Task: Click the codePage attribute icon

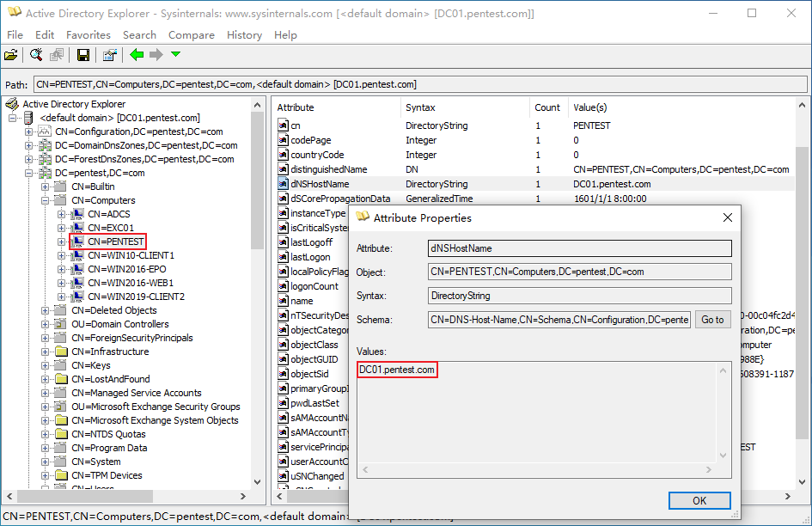Action: [283, 140]
